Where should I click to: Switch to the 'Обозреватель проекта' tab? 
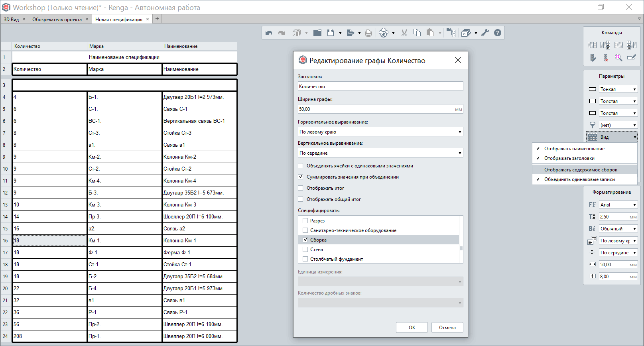[57, 19]
